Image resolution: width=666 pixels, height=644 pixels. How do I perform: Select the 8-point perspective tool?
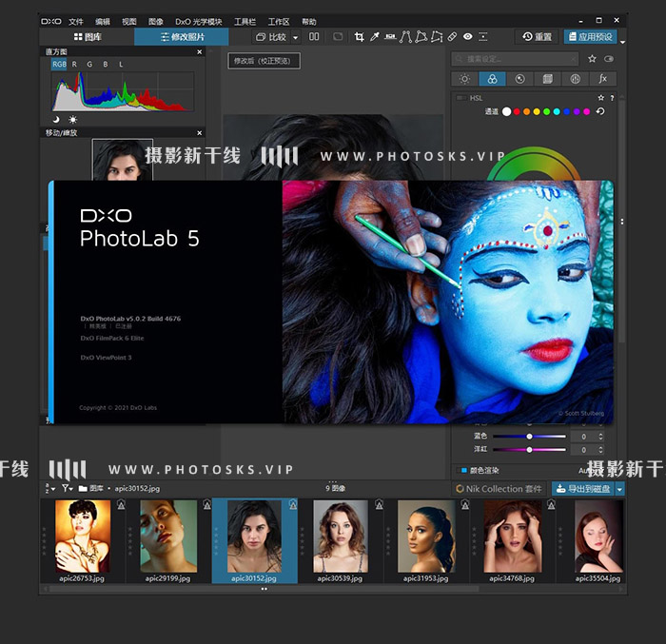click(x=437, y=37)
